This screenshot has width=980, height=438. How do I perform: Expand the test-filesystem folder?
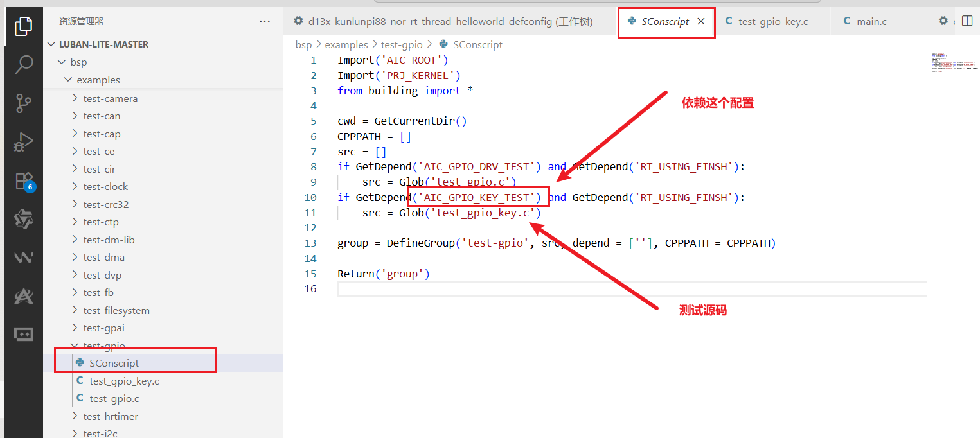(163, 310)
